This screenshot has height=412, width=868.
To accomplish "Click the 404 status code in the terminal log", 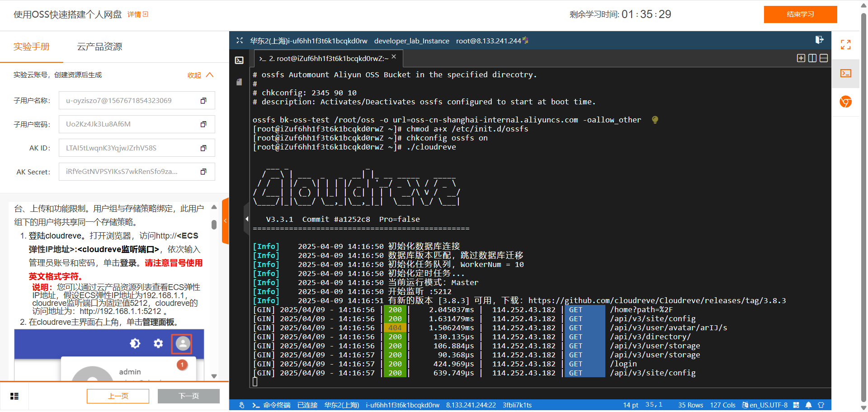I will (x=395, y=328).
